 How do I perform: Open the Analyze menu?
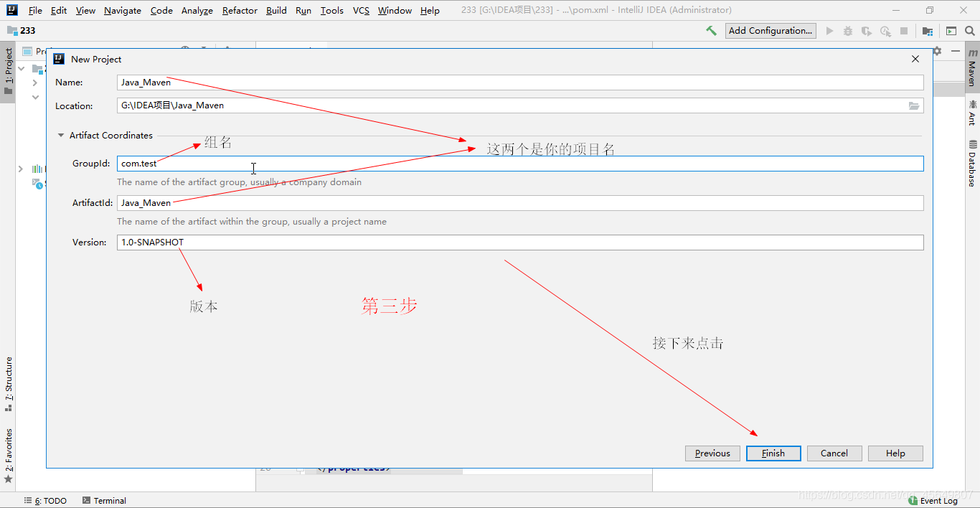(197, 11)
